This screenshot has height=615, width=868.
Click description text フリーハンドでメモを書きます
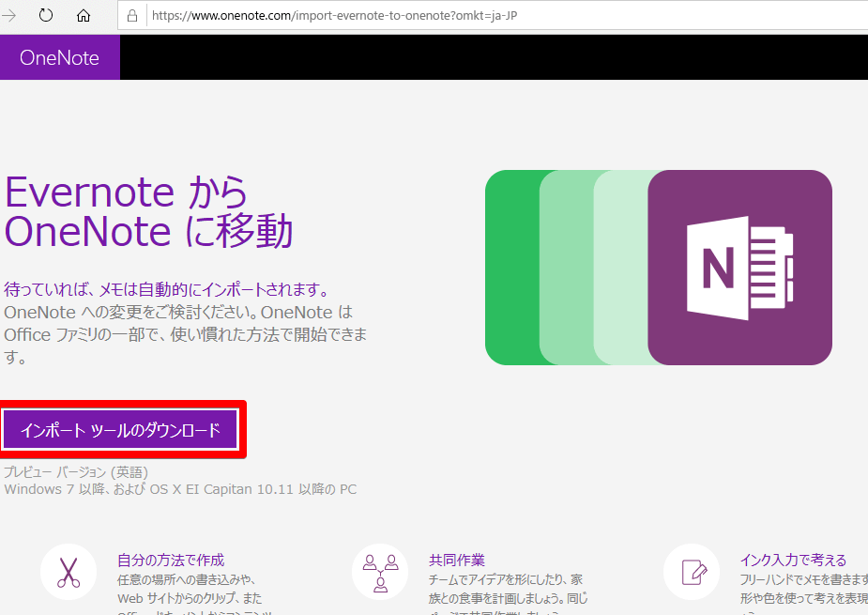point(804,596)
